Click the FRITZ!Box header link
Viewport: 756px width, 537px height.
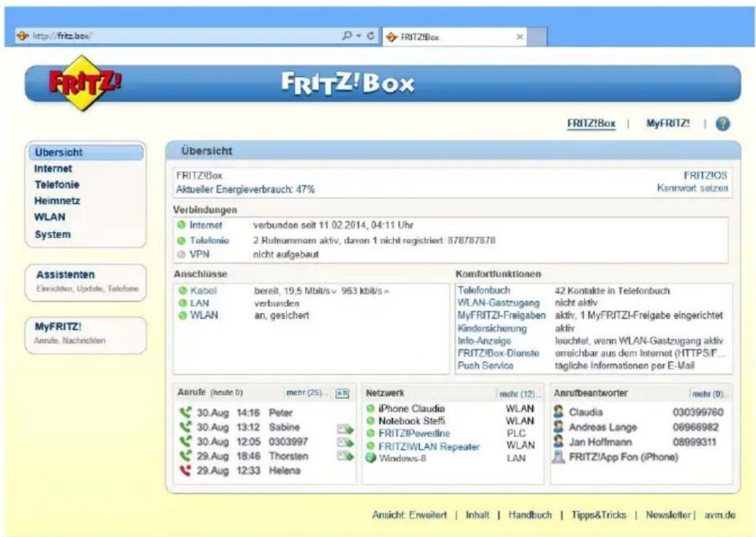(591, 124)
